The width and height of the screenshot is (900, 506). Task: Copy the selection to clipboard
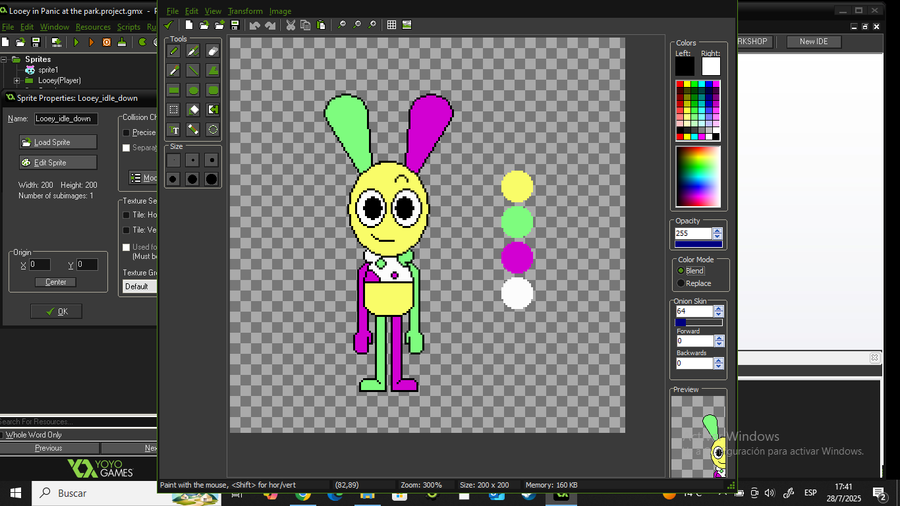click(305, 25)
